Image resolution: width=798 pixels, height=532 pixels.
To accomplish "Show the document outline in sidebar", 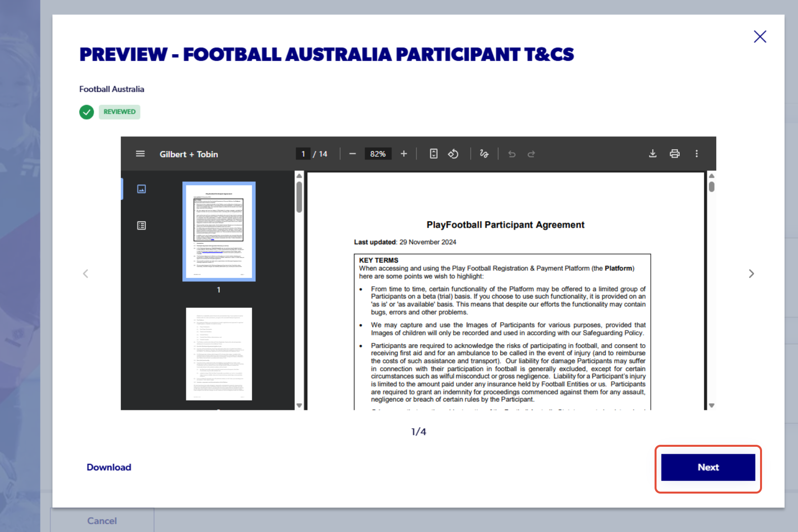I will pos(141,226).
